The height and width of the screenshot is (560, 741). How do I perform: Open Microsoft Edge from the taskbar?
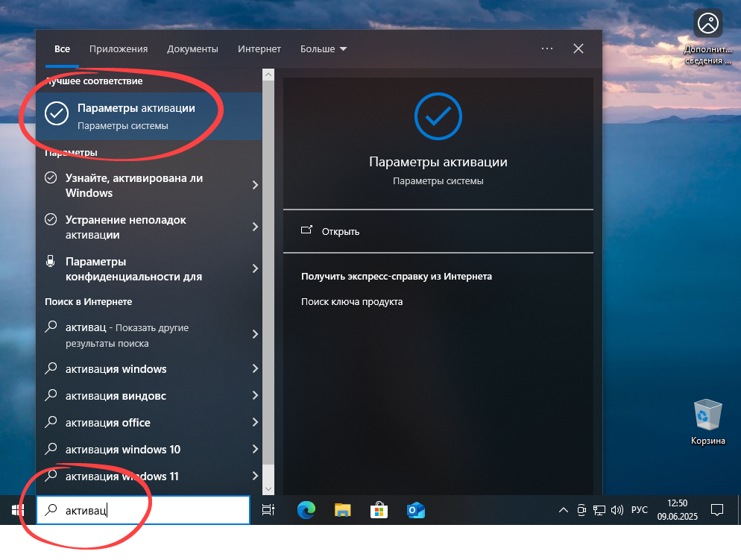point(306,510)
